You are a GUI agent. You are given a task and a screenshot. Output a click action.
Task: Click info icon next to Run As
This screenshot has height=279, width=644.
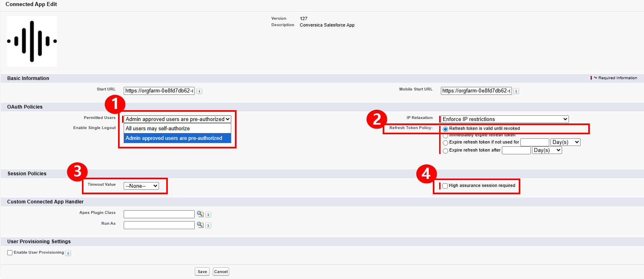[x=208, y=226]
